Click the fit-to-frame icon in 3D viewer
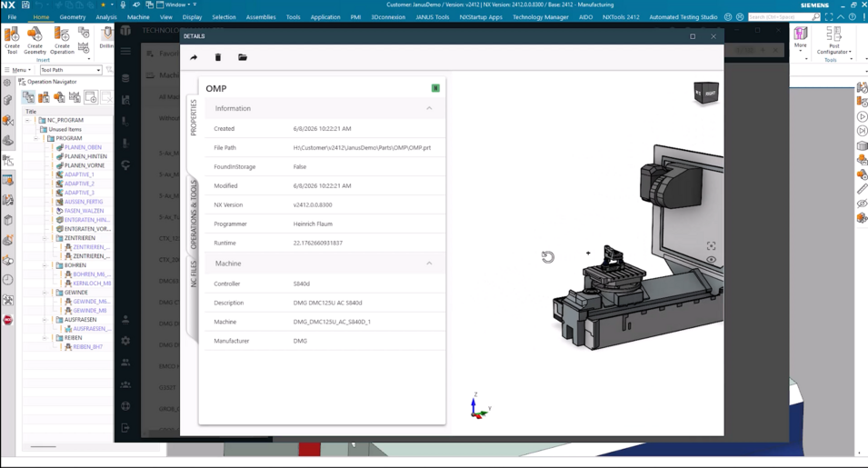 [x=712, y=245]
